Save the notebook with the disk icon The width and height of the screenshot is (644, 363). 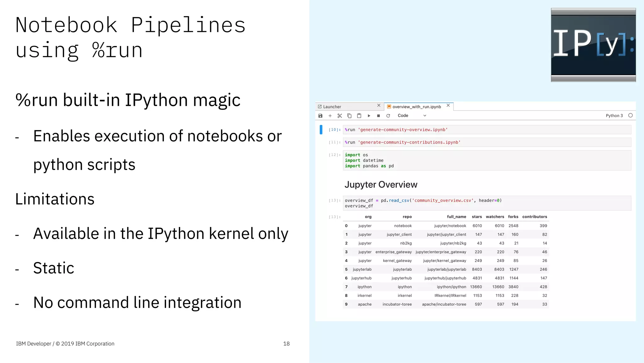320,116
